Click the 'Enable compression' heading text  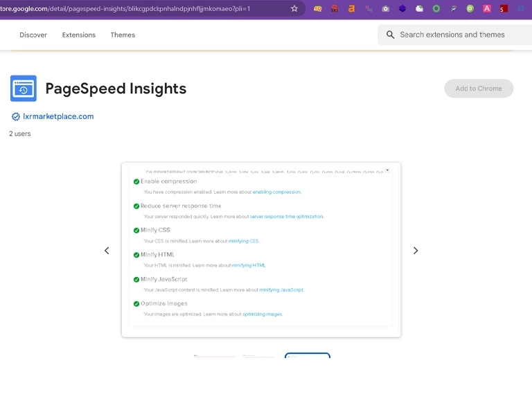point(169,181)
